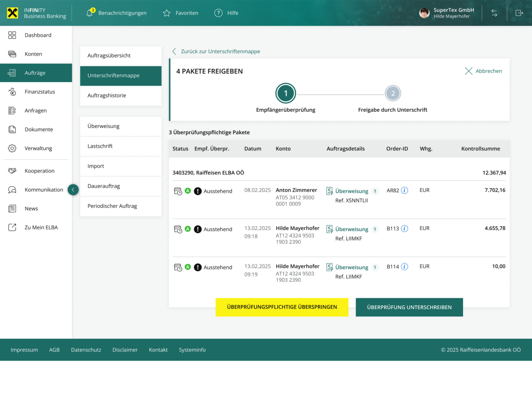Screen dimensions: 532x399
Task: Select step 2 Freigabe durch Unterschrift
Action: pyautogui.click(x=393, y=93)
